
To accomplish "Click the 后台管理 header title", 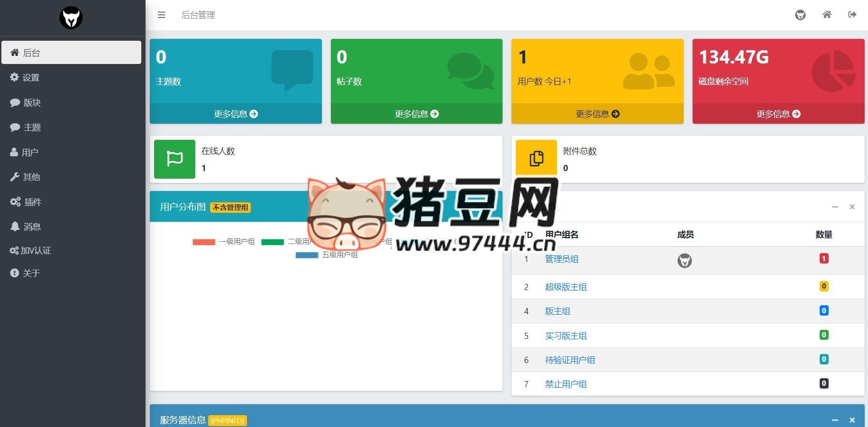I will (198, 15).
